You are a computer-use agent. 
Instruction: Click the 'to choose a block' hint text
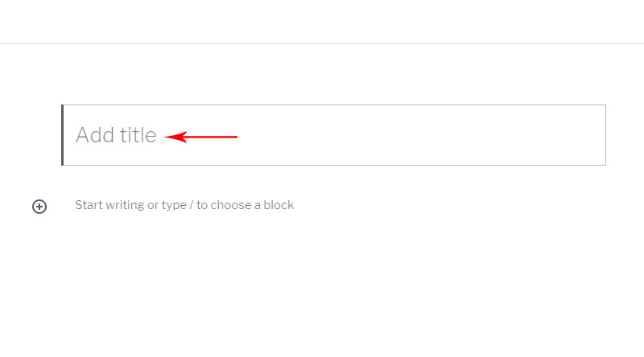point(245,205)
